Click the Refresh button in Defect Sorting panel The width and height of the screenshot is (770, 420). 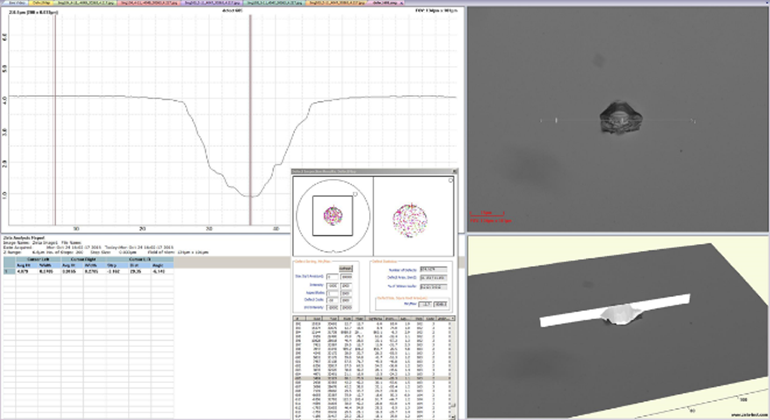346,268
